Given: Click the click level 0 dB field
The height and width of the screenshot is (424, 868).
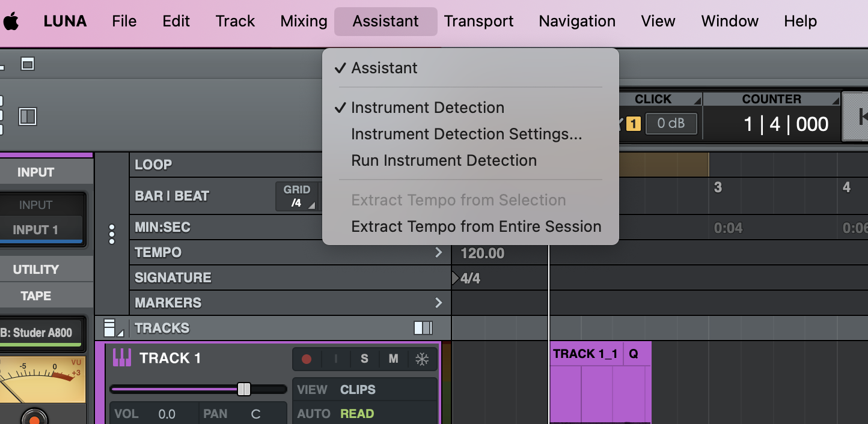Looking at the screenshot, I should click(671, 124).
